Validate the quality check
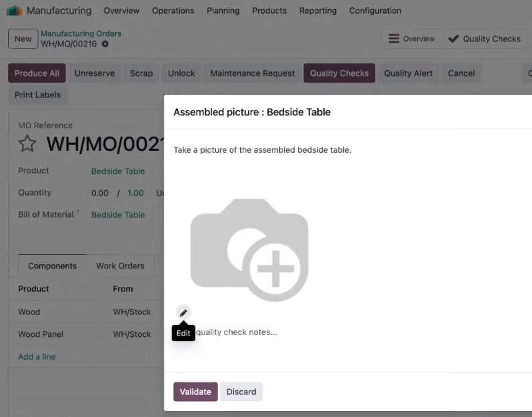 point(195,392)
